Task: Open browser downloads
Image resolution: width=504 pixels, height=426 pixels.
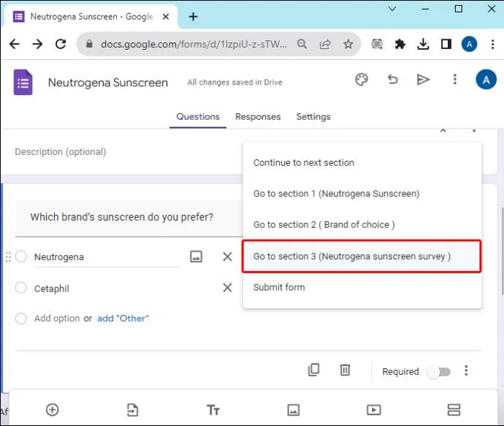Action: tap(423, 44)
